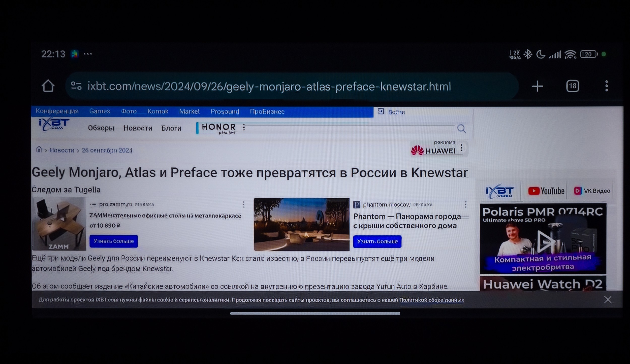Open options menu for pro.zamm.ru ad
Screen dimensions: 630x364
click(244, 204)
